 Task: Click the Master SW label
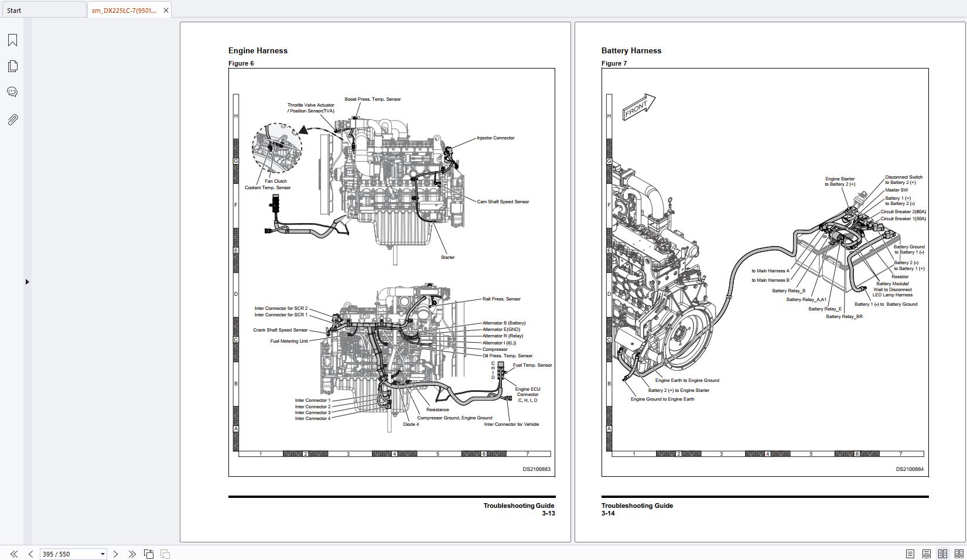click(897, 190)
